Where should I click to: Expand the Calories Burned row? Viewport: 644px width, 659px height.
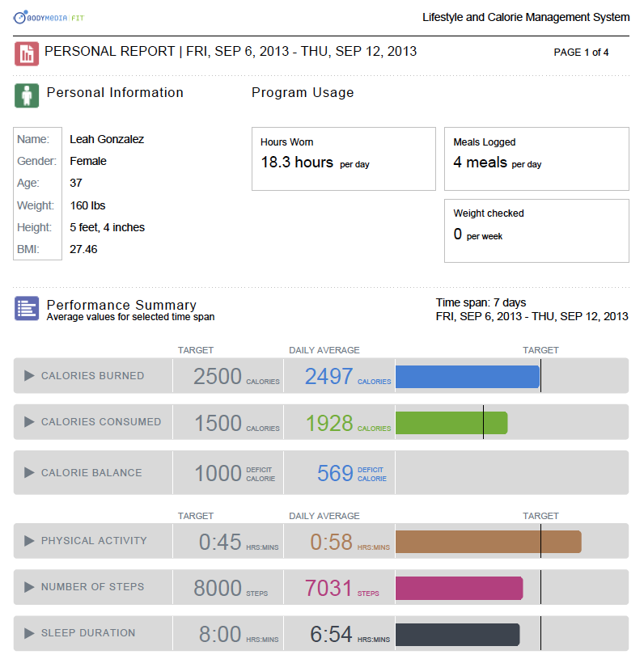coord(29,376)
